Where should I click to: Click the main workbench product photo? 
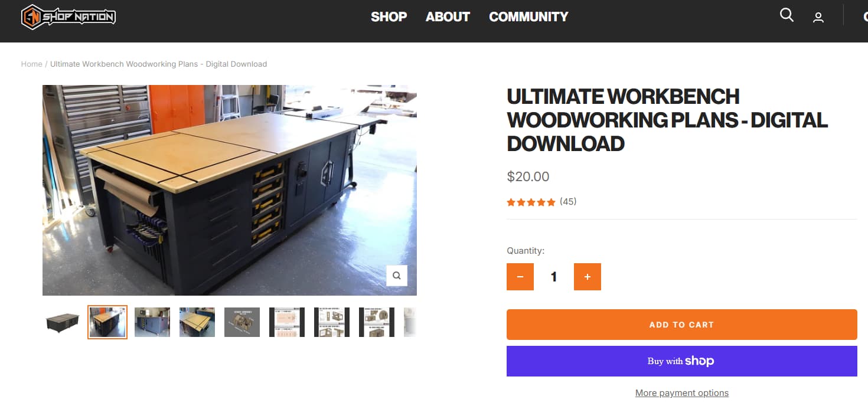pyautogui.click(x=229, y=189)
